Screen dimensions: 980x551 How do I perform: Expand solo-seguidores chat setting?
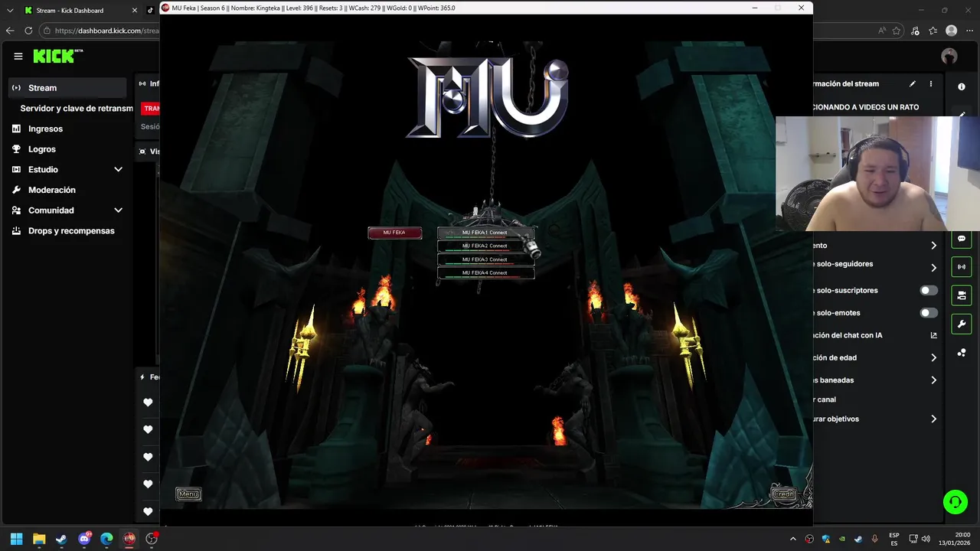pyautogui.click(x=933, y=268)
